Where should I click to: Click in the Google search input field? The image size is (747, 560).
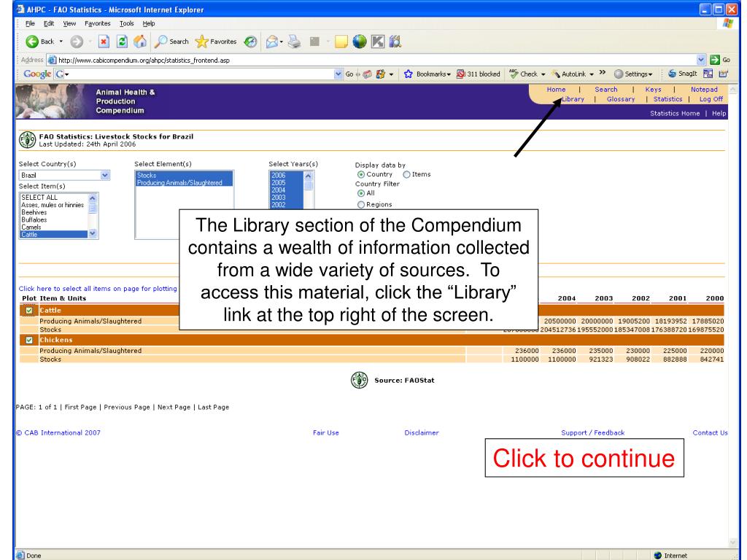201,74
